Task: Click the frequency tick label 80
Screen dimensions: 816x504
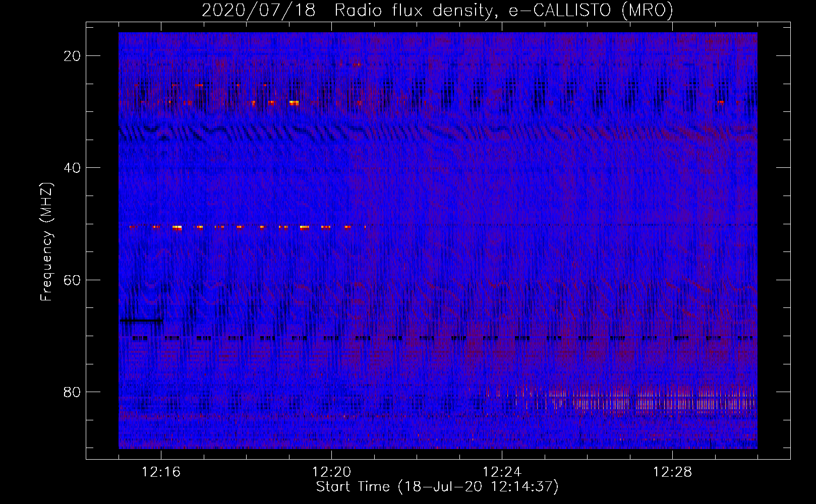Action: pos(73,392)
